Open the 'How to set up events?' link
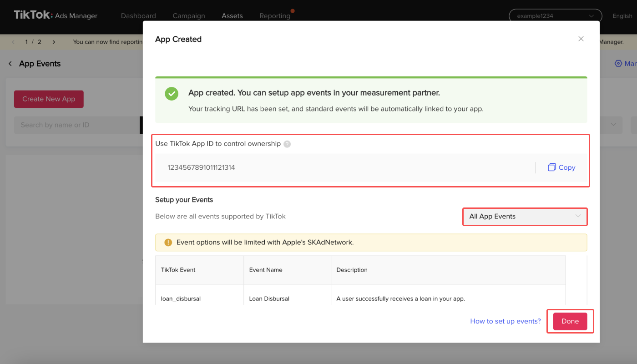Image resolution: width=637 pixels, height=364 pixels. point(506,321)
